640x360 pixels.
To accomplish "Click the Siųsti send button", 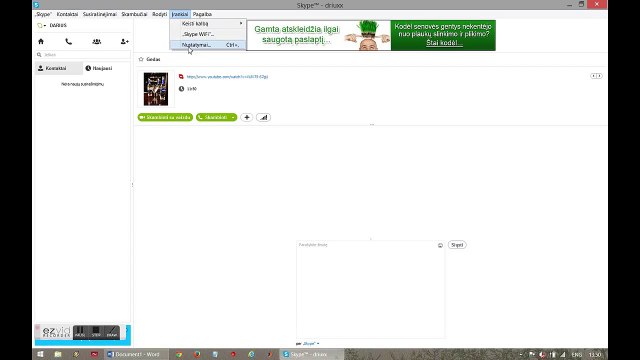I will coord(457,245).
